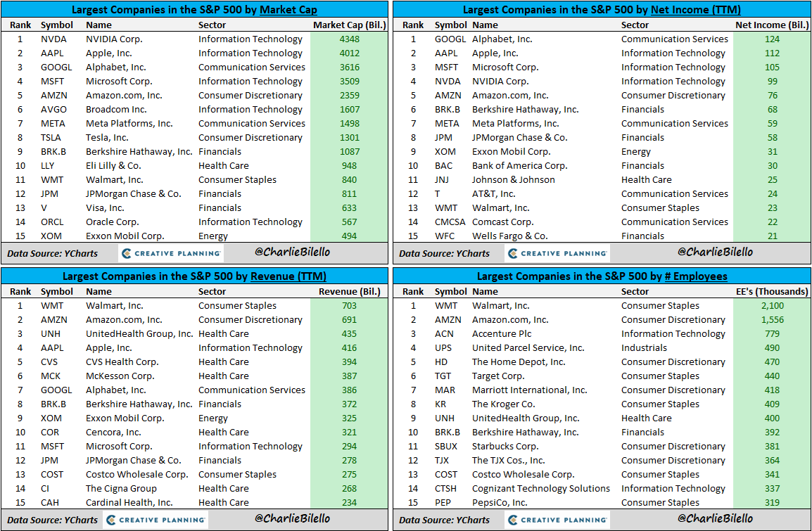Select the 'Revenue (Bil.)' column header
This screenshot has width=812, height=531.
pos(348,291)
